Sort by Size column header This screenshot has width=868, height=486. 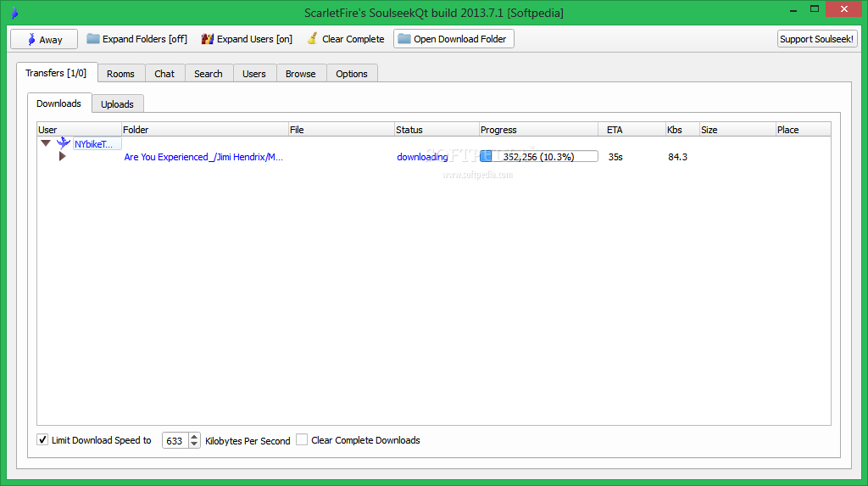pos(737,130)
